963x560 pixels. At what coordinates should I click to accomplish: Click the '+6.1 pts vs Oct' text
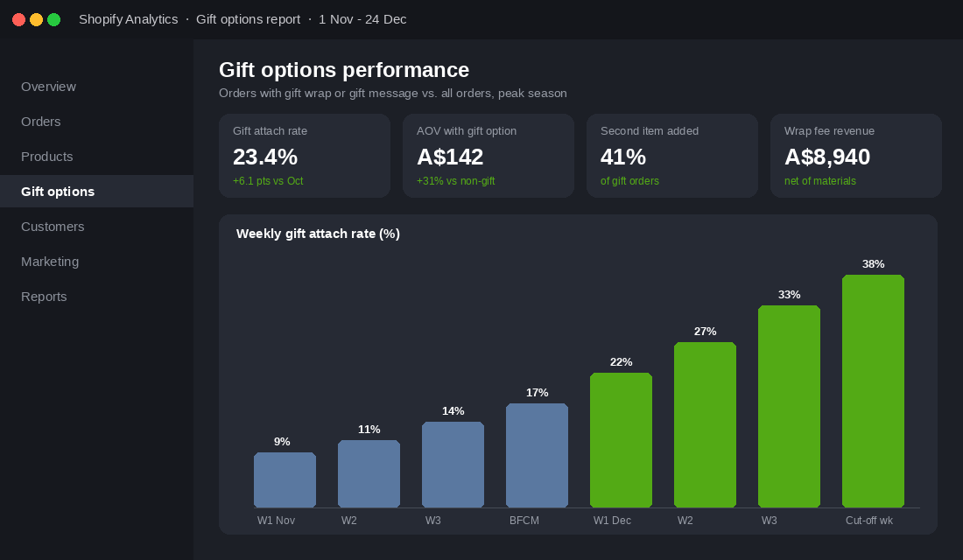[268, 181]
